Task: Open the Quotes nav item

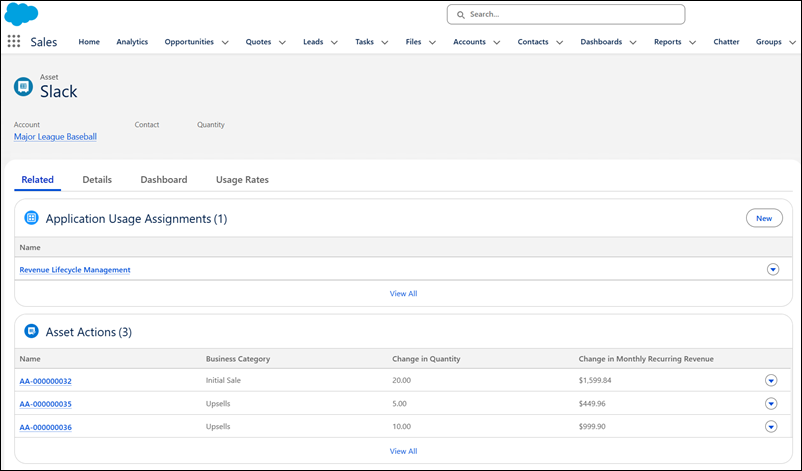Action: (258, 42)
